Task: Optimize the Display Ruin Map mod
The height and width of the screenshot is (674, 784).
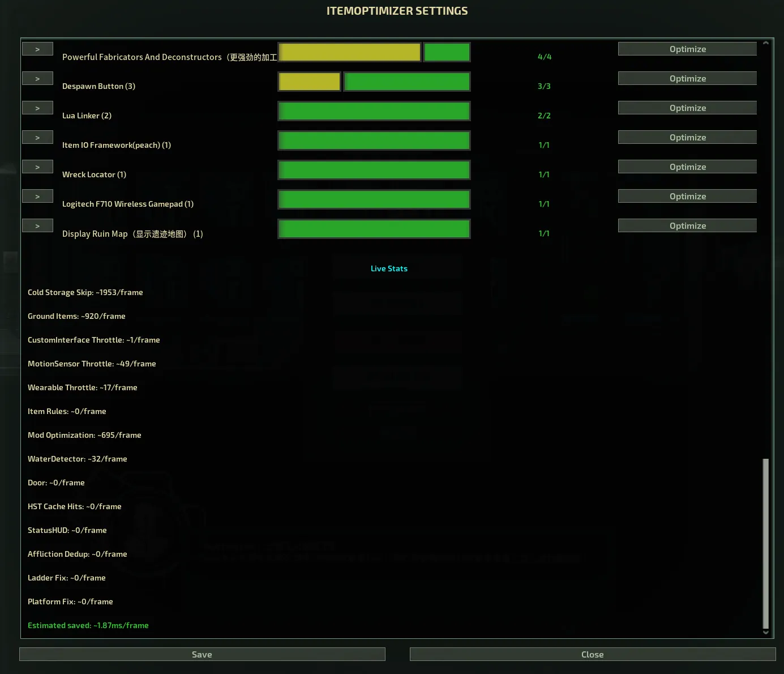Action: click(687, 226)
